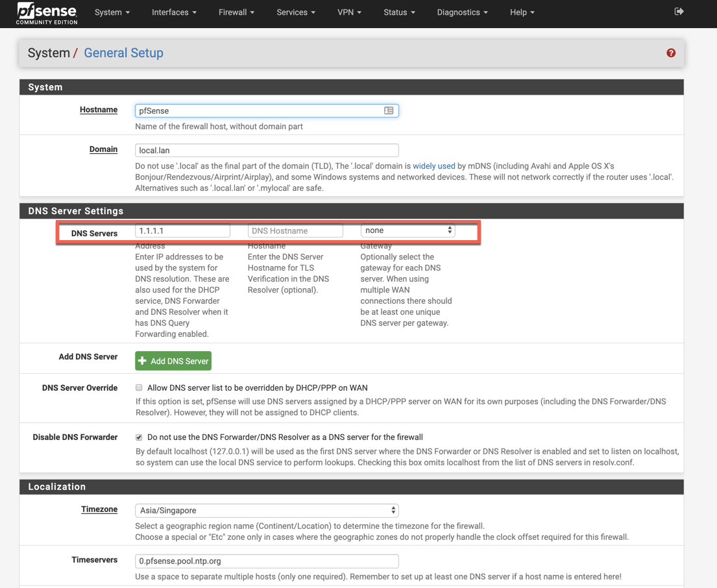Click the 'System' section header bar
The image size is (717, 588).
[x=352, y=88]
